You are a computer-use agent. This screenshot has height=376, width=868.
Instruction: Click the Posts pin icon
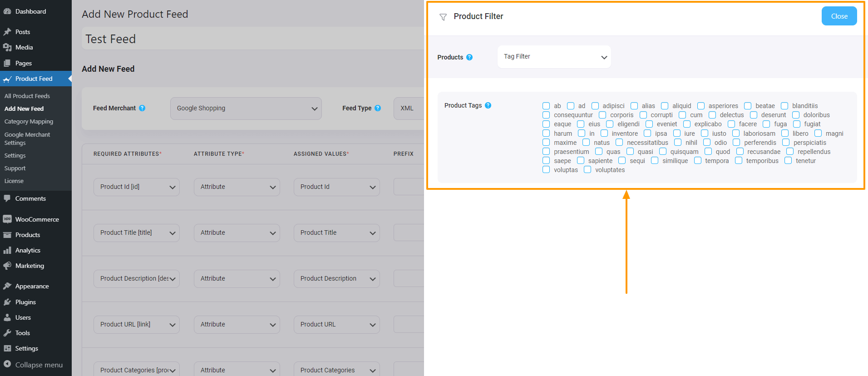click(x=7, y=32)
